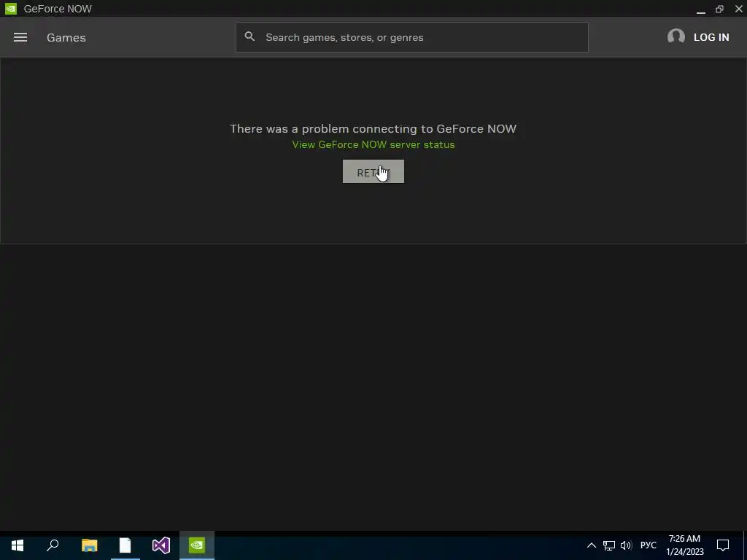The image size is (747, 560).
Task: Click the magnifier icon in search box
Action: coord(249,36)
